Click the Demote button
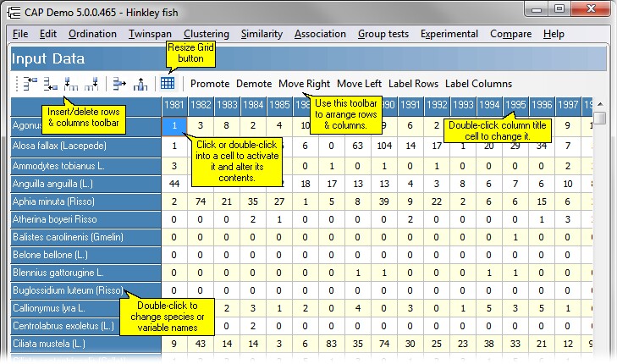The height and width of the screenshot is (364, 617). click(254, 84)
